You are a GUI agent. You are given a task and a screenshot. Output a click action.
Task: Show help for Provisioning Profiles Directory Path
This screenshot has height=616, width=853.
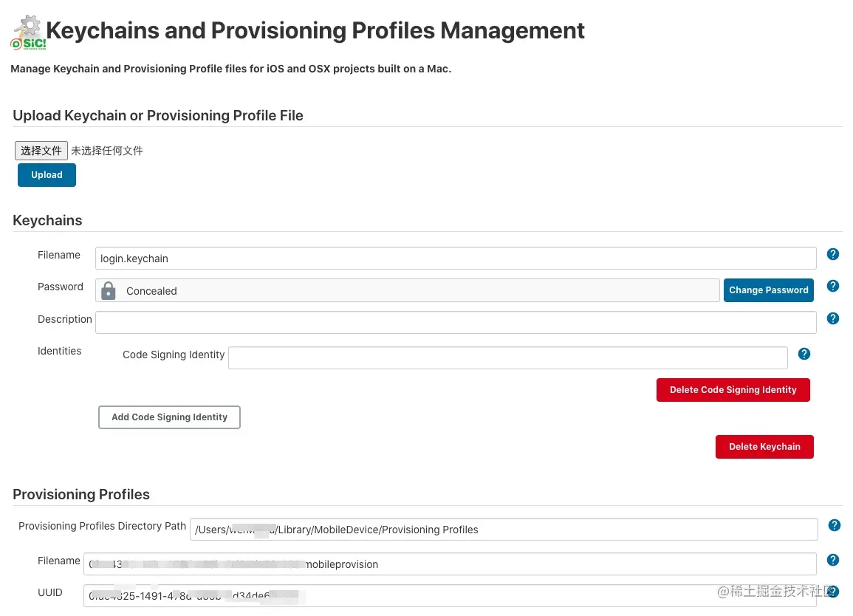click(x=835, y=526)
